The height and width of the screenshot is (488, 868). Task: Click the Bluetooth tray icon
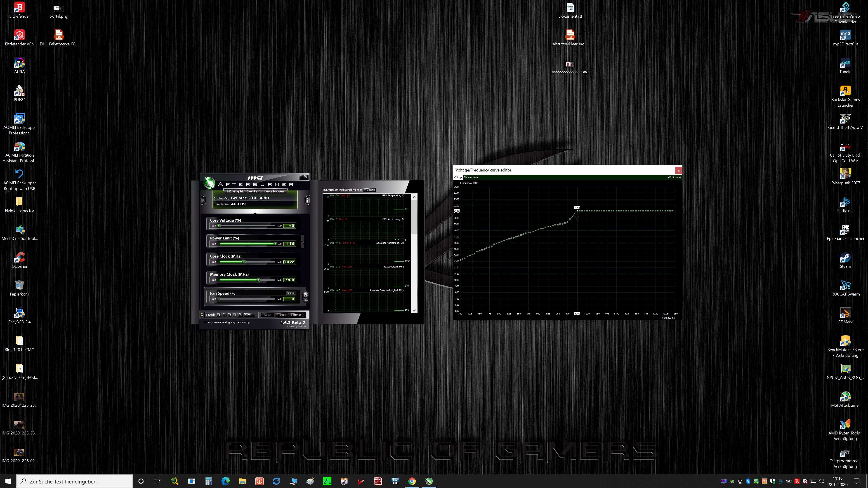pyautogui.click(x=748, y=481)
